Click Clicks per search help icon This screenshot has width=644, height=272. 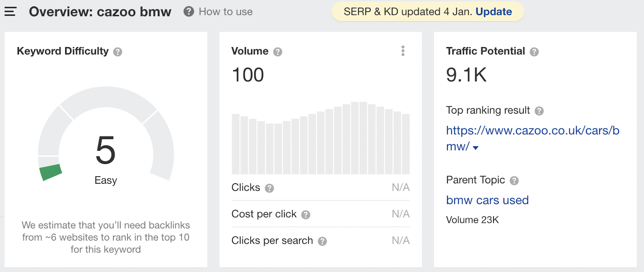click(322, 241)
